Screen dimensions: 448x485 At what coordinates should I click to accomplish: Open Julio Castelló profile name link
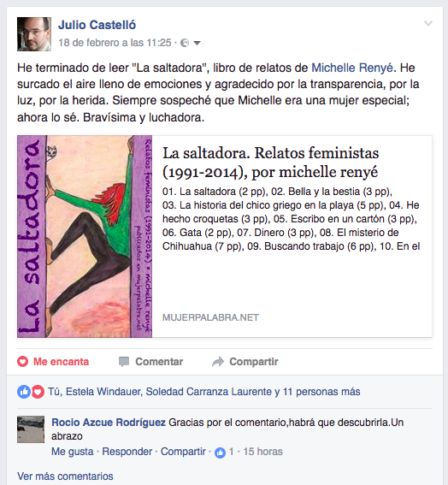click(97, 25)
